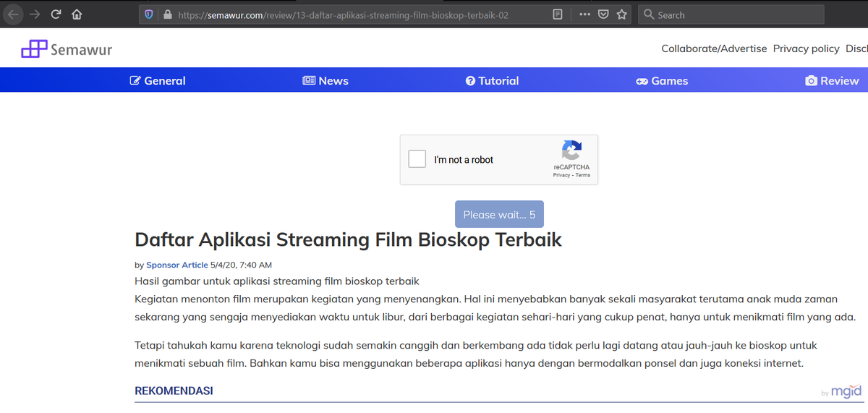The height and width of the screenshot is (413, 868).
Task: Open the News menu item
Action: [325, 81]
